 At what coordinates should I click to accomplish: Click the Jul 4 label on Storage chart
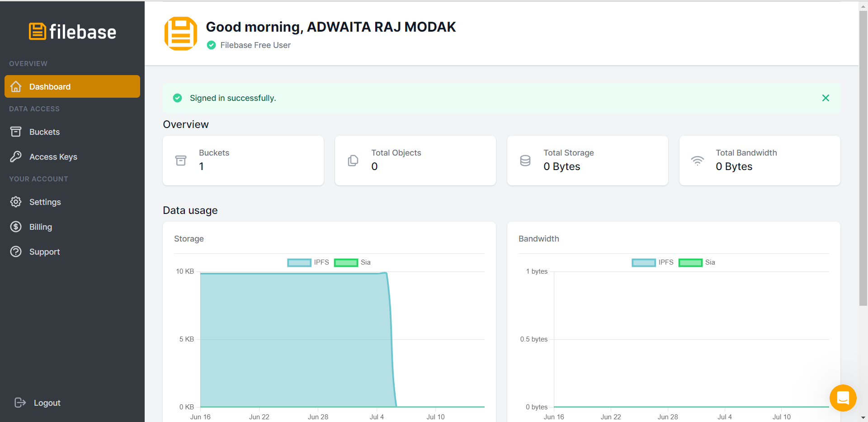pyautogui.click(x=377, y=417)
